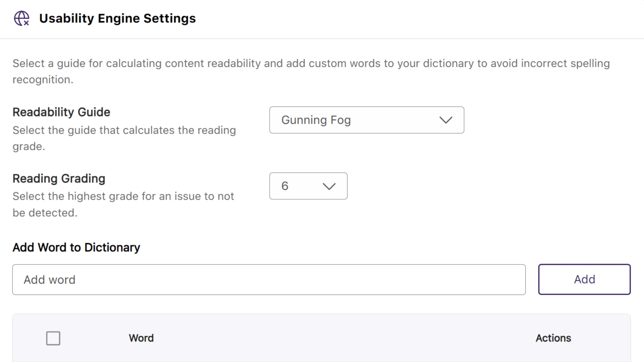
Task: Click the Add button
Action: pos(584,279)
